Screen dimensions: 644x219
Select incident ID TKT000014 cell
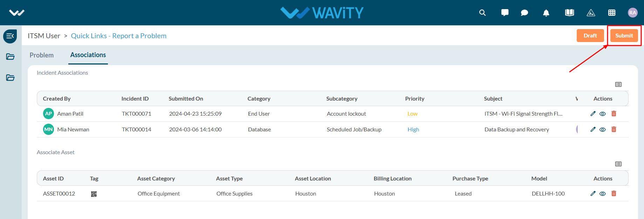[137, 130]
